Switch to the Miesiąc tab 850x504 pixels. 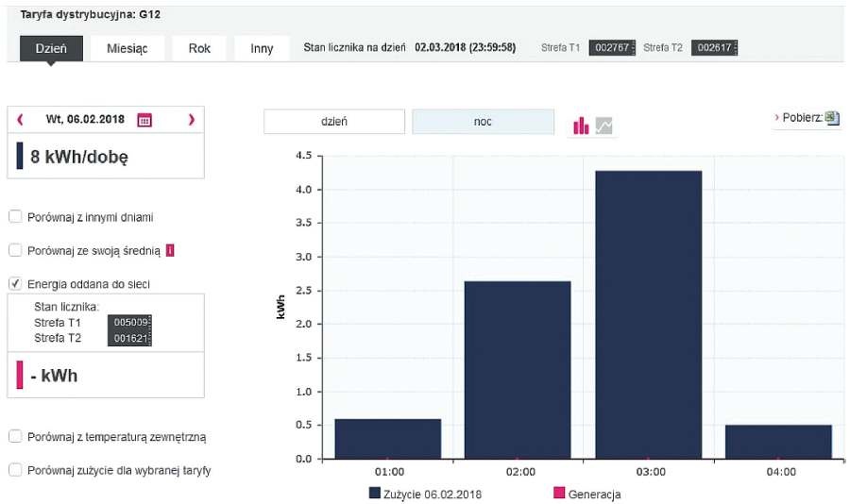127,49
